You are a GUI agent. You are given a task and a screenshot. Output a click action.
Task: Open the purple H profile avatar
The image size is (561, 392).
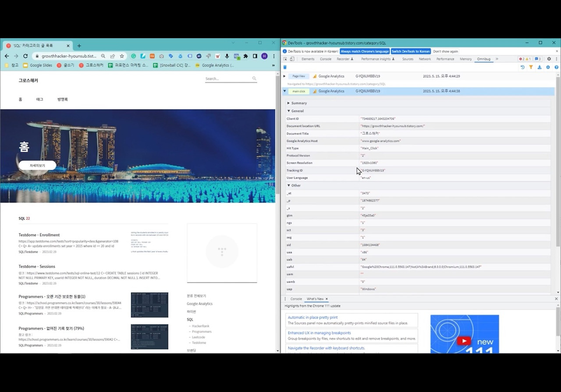[264, 56]
